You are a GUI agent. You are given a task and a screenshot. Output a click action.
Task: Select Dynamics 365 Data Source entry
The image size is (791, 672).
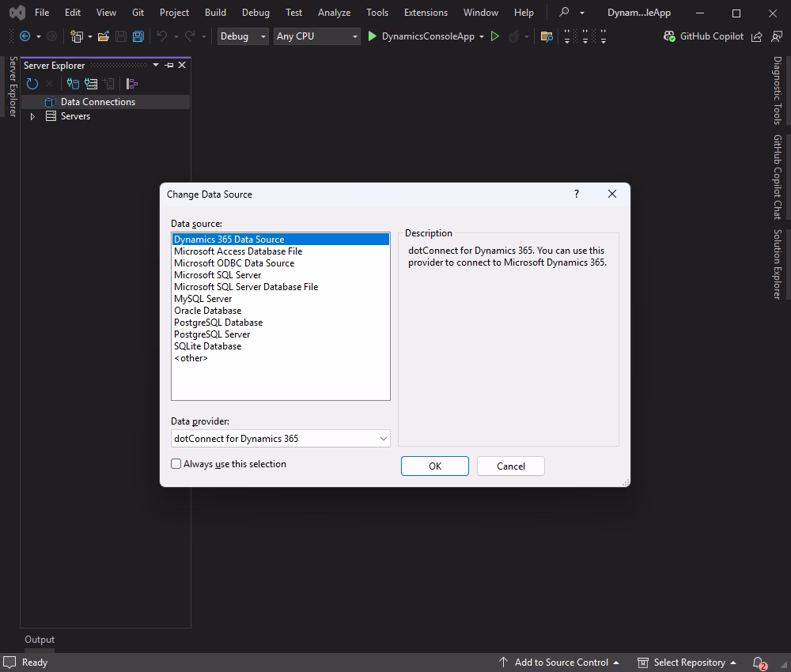click(x=281, y=240)
